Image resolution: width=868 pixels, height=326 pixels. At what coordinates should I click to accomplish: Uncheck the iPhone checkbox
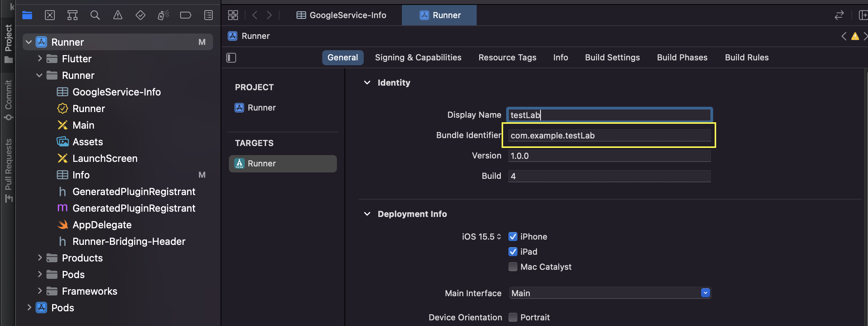513,237
